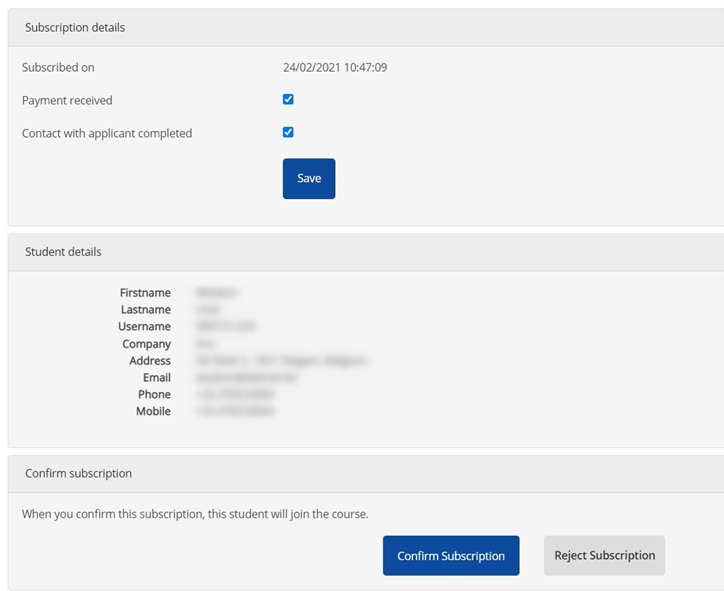Uncheck the Payment received checkbox

click(x=288, y=99)
